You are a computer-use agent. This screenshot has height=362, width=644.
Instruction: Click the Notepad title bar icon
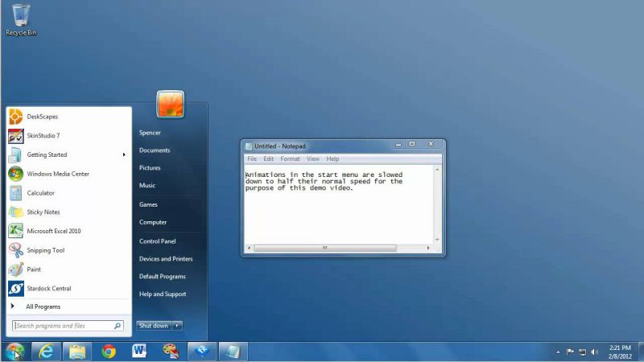click(x=249, y=146)
